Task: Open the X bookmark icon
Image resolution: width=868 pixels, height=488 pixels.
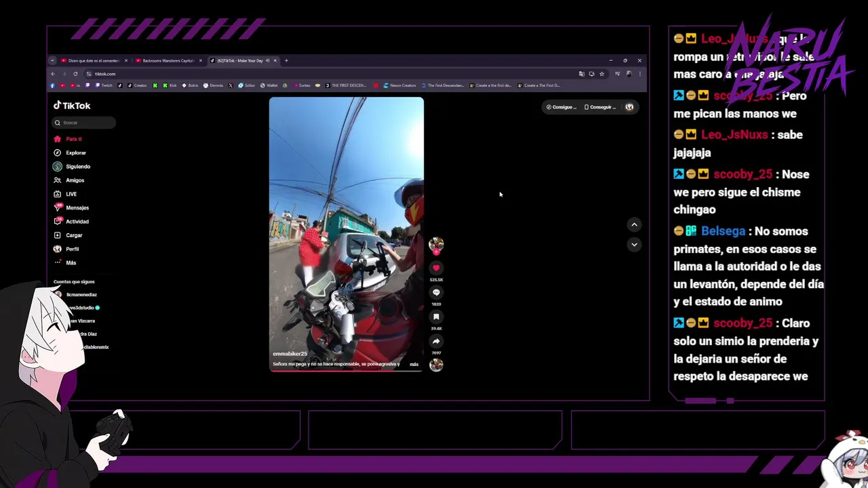Action: (x=231, y=85)
